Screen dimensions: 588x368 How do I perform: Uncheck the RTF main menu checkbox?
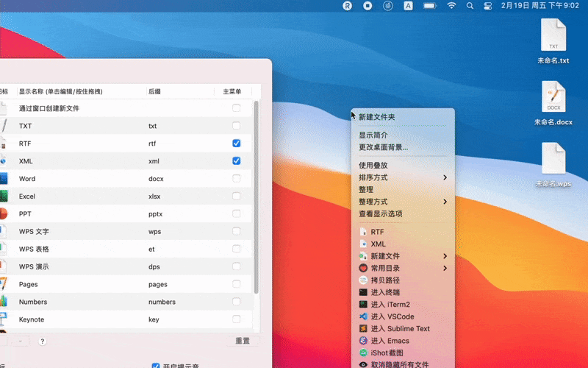coord(236,143)
